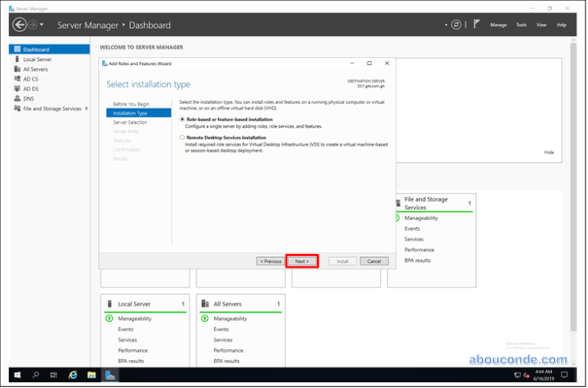Viewport: 588px width, 388px height.
Task: Expand File and Storage Services arrow
Action: (x=85, y=109)
